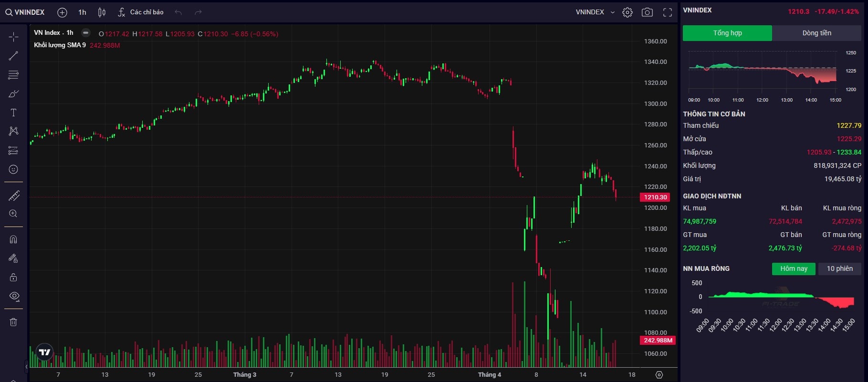Select Hôm nay for NN mua ròng
This screenshot has height=382, width=868.
(794, 269)
